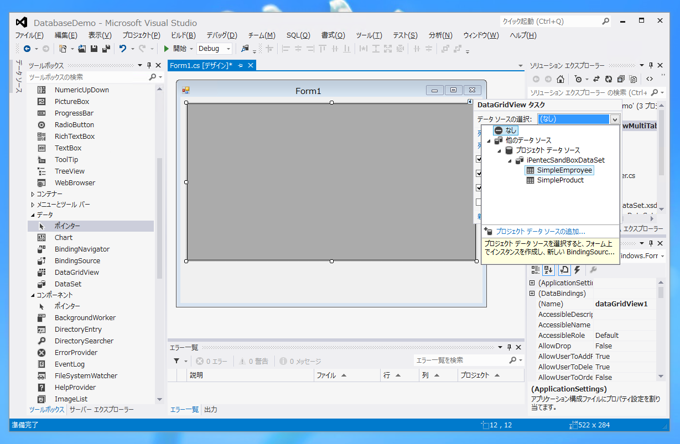Expand the (ApplicationSettings) property group

pos(532,283)
